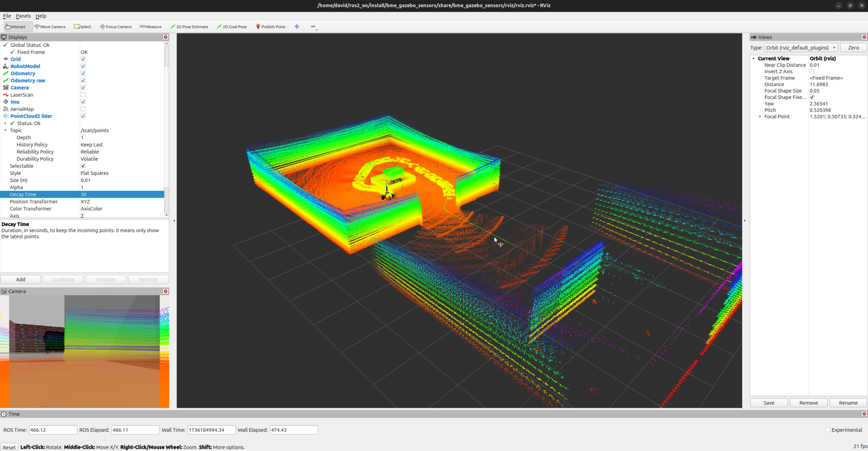Open the Help menu
The height and width of the screenshot is (451, 868).
click(41, 16)
